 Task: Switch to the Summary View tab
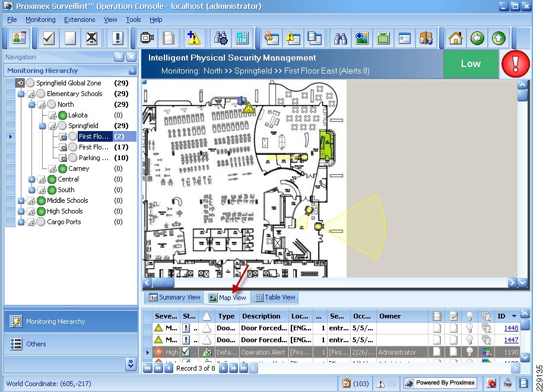tap(174, 297)
